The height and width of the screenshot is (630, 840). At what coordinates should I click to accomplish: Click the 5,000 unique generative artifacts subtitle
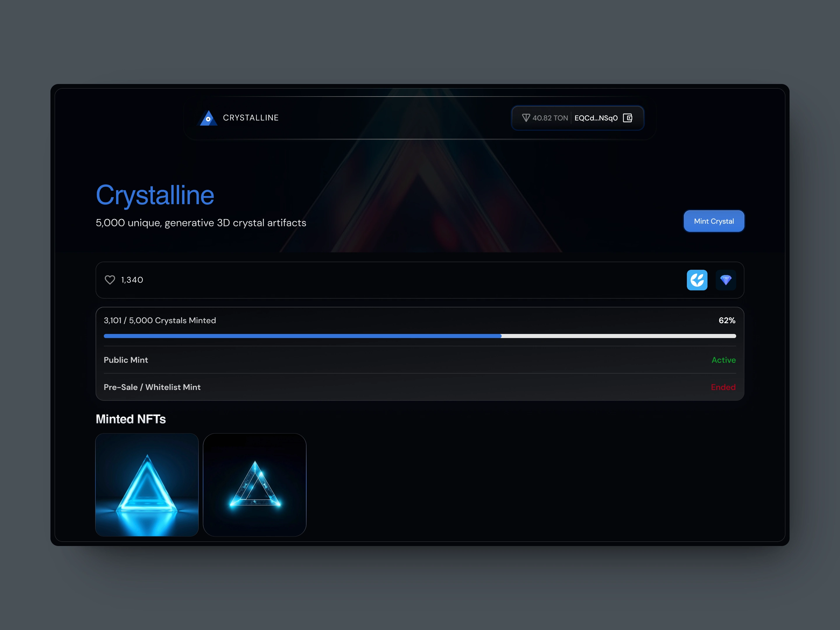[x=201, y=223]
